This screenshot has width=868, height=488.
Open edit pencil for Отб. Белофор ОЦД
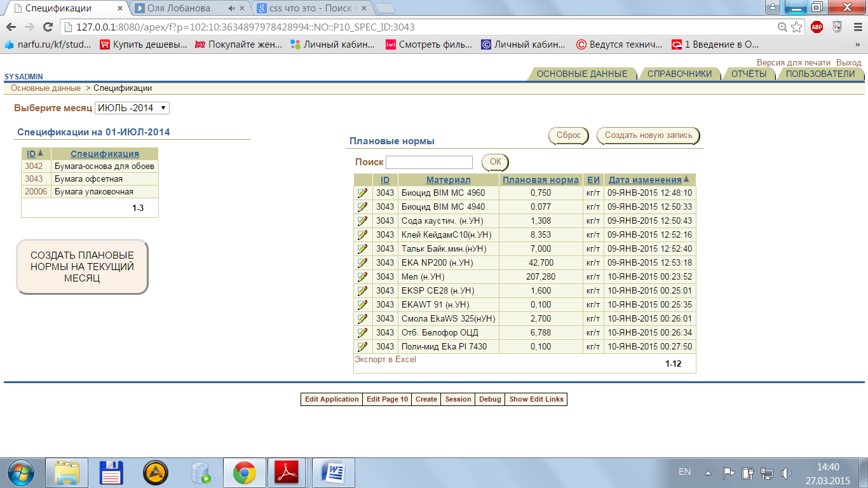tap(363, 332)
